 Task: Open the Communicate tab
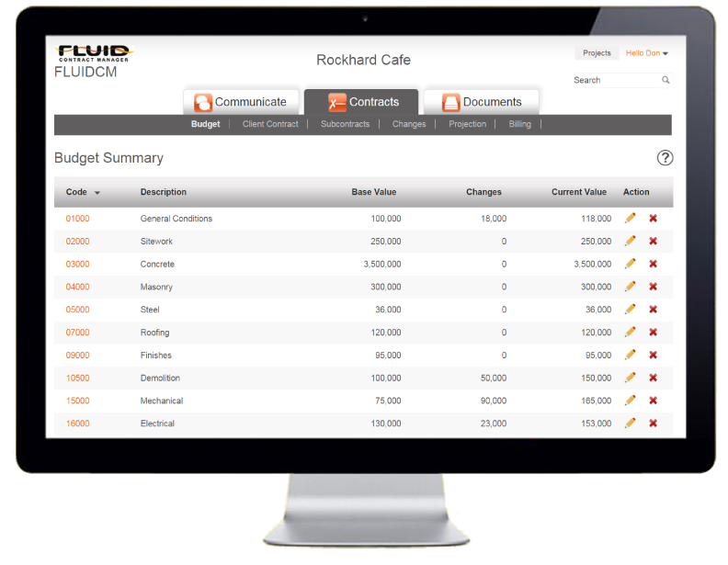point(241,102)
